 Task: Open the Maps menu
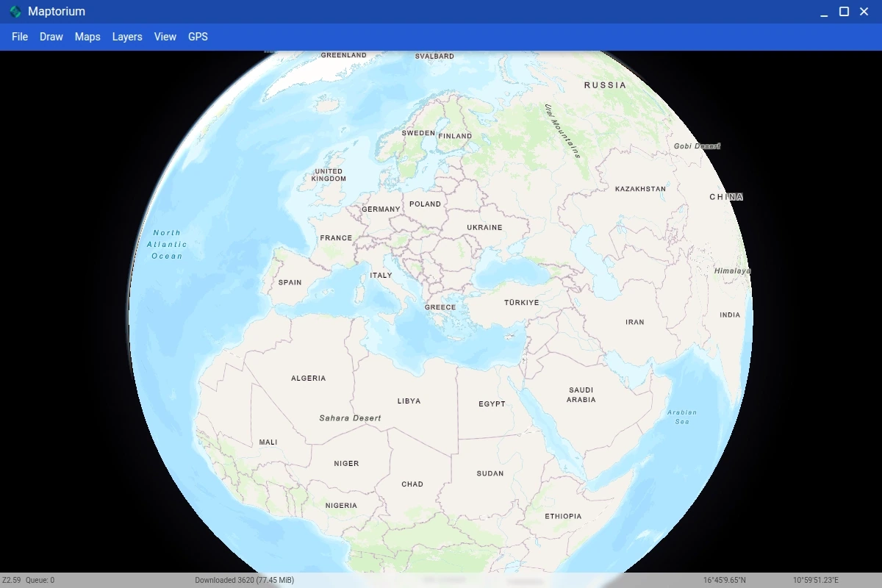(87, 37)
